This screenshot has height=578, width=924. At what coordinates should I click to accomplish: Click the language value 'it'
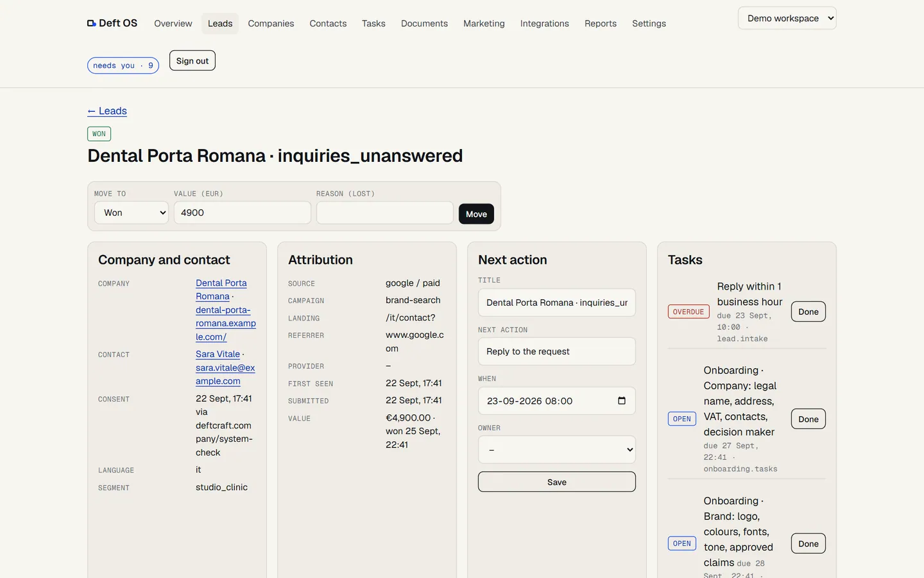[x=198, y=469]
